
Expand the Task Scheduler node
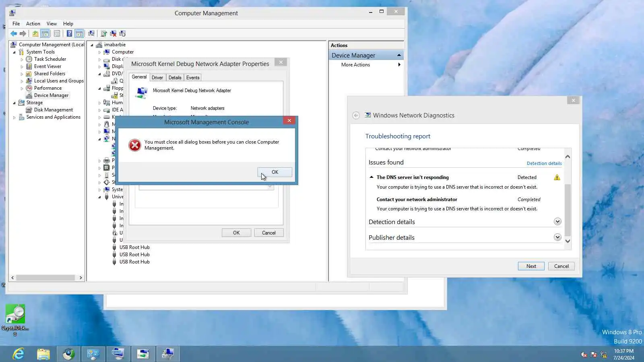pyautogui.click(x=22, y=60)
